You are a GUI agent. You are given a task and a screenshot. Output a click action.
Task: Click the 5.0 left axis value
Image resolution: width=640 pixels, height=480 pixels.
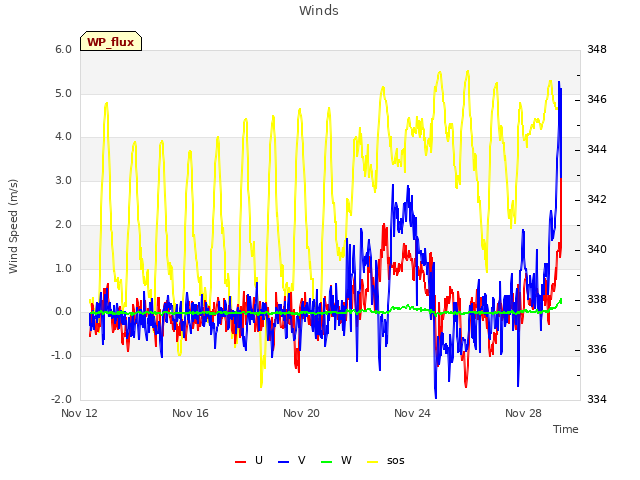(x=63, y=93)
